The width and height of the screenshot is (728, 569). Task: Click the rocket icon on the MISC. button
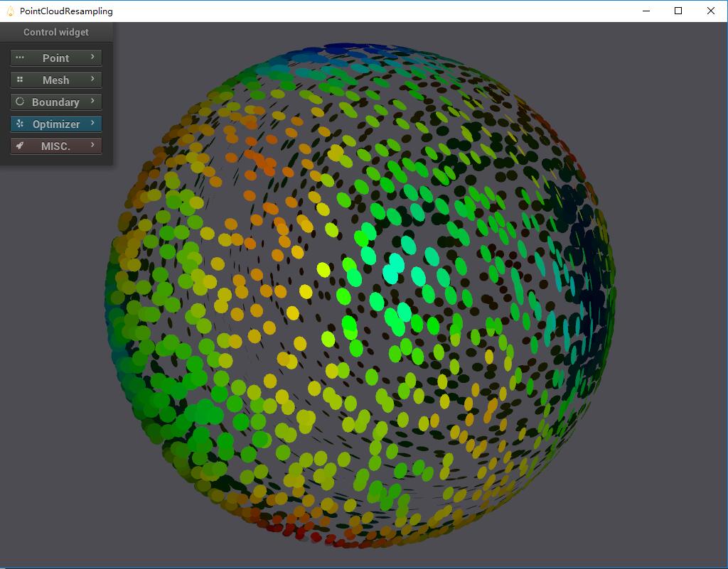20,146
